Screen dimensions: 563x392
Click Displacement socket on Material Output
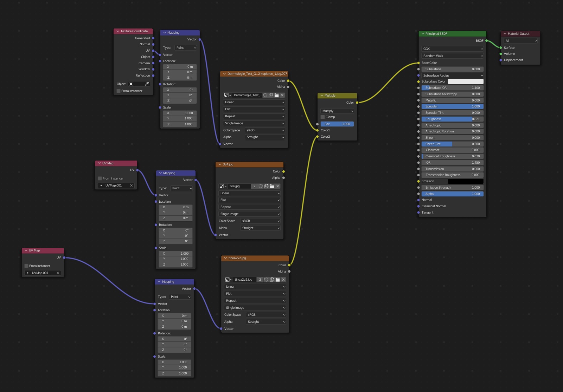pyautogui.click(x=501, y=60)
